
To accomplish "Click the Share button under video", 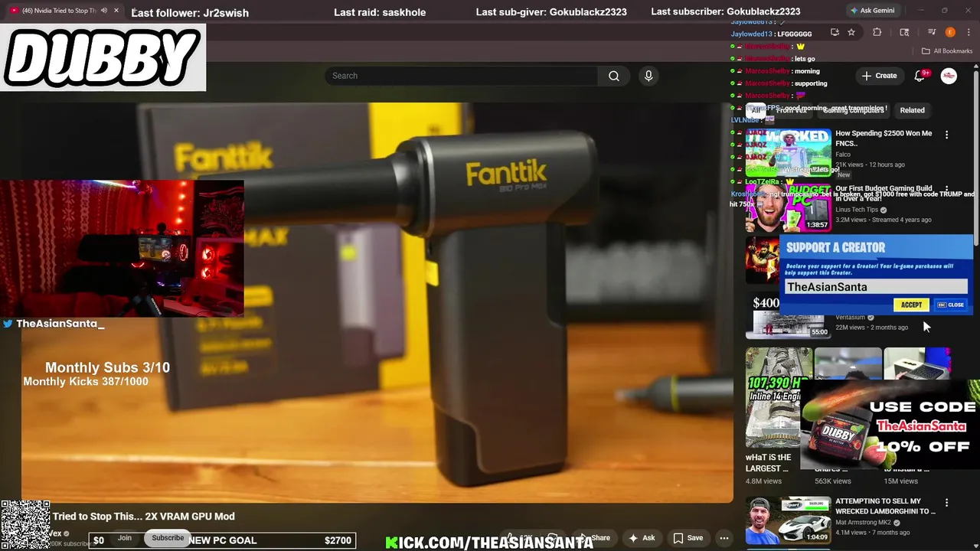I will click(x=593, y=538).
